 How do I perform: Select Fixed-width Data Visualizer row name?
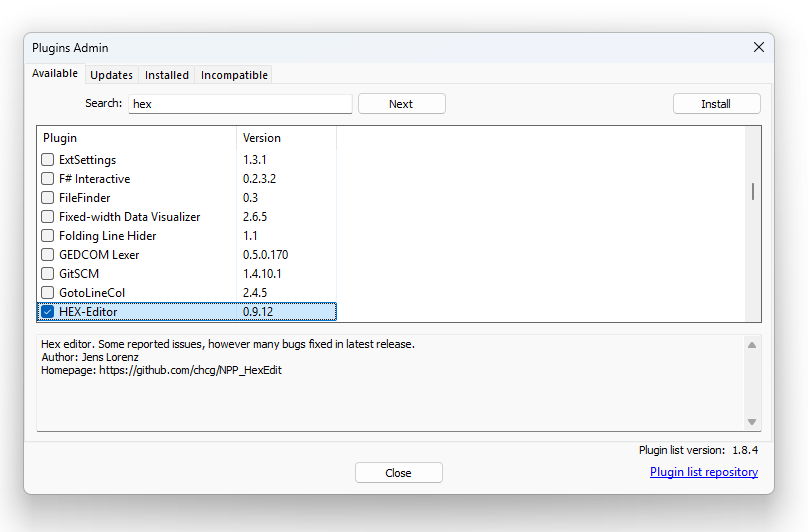pyautogui.click(x=129, y=217)
